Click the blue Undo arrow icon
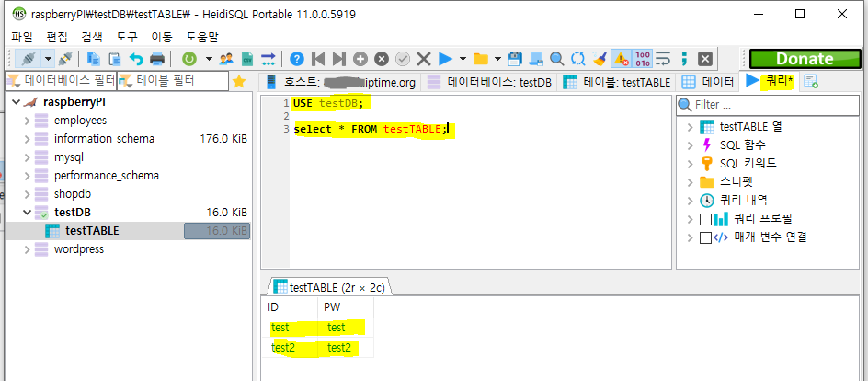 (136, 58)
